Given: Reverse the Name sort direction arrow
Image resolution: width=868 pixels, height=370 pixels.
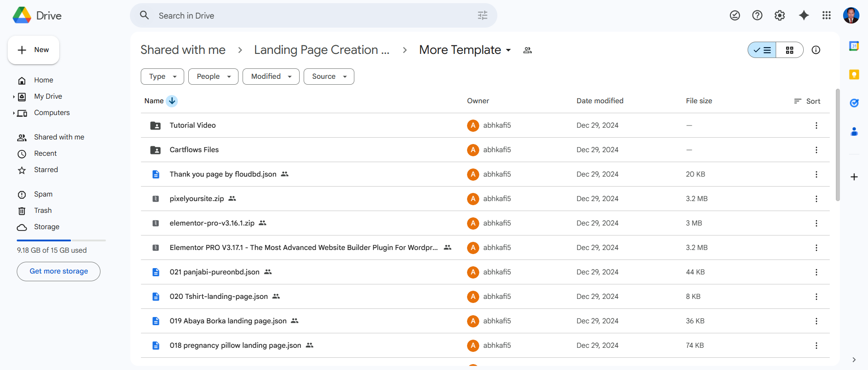Looking at the screenshot, I should (172, 101).
